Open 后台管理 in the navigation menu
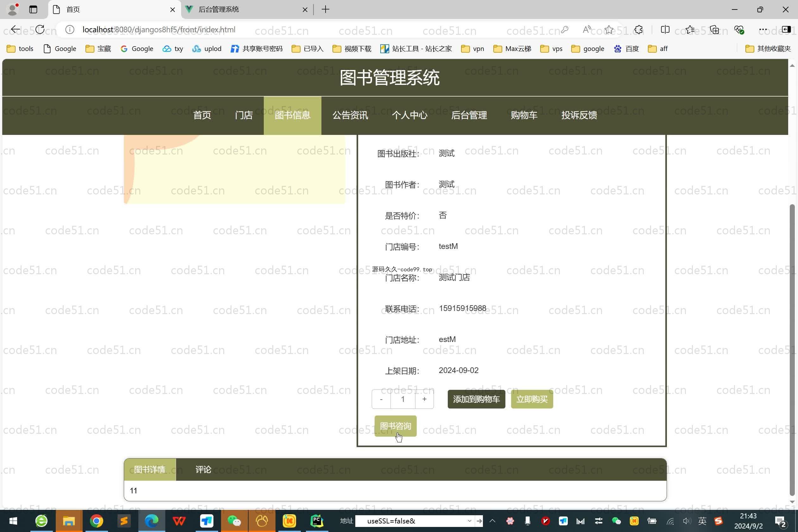Image resolution: width=798 pixels, height=532 pixels. [469, 115]
